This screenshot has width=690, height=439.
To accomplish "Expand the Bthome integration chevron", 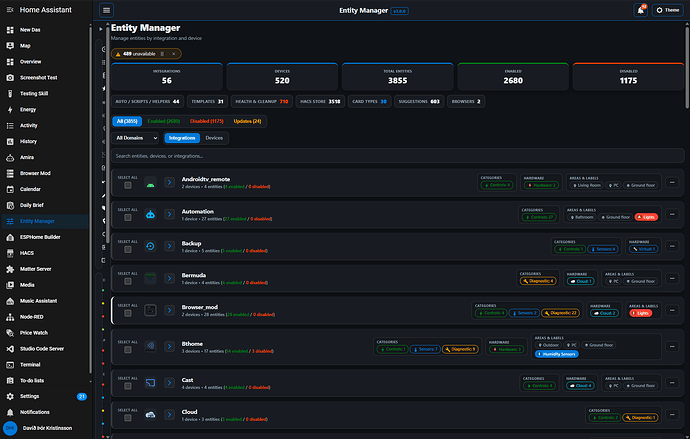I will pyautogui.click(x=169, y=347).
